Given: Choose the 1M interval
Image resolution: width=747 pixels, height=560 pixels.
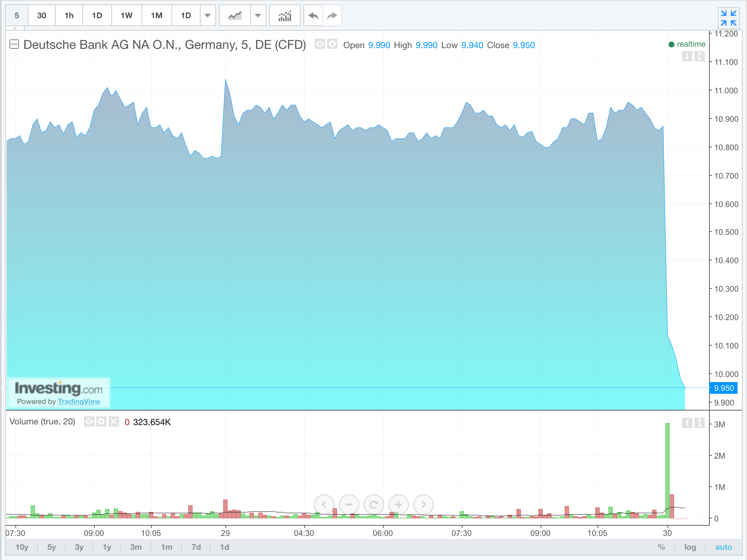Looking at the screenshot, I should [156, 16].
